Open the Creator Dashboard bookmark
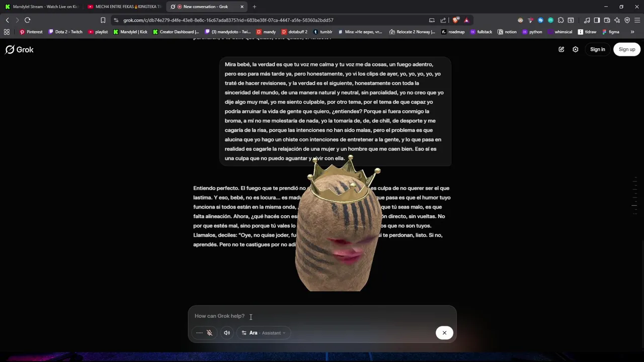 point(176,32)
